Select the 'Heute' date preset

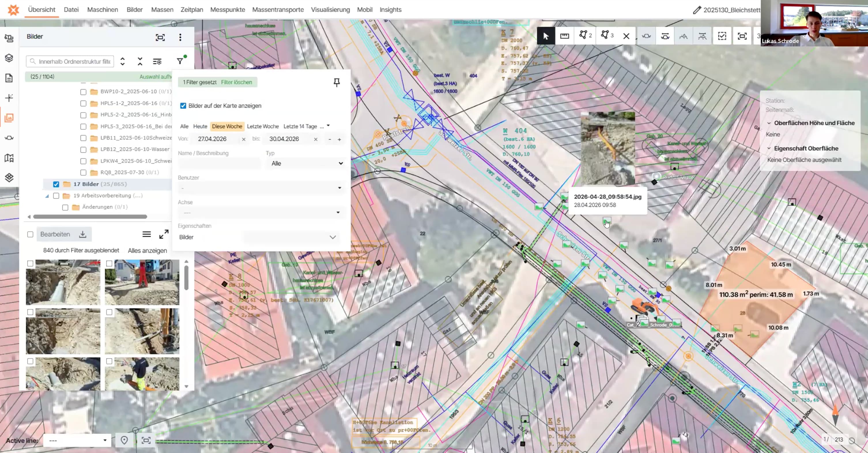200,127
